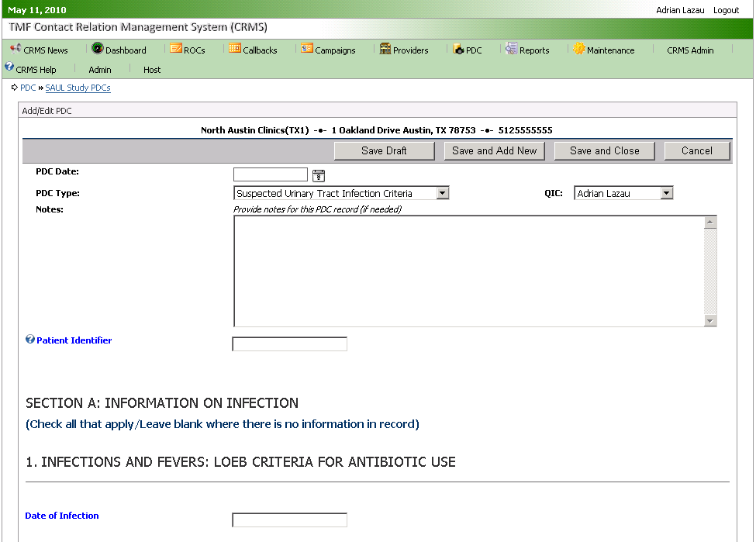
Task: Click the Notes scrollbar down arrow
Action: [x=709, y=321]
